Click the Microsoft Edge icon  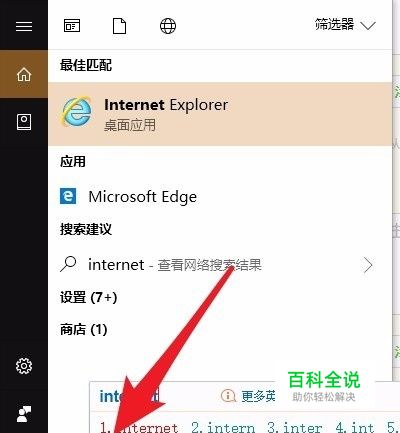pyautogui.click(x=68, y=196)
